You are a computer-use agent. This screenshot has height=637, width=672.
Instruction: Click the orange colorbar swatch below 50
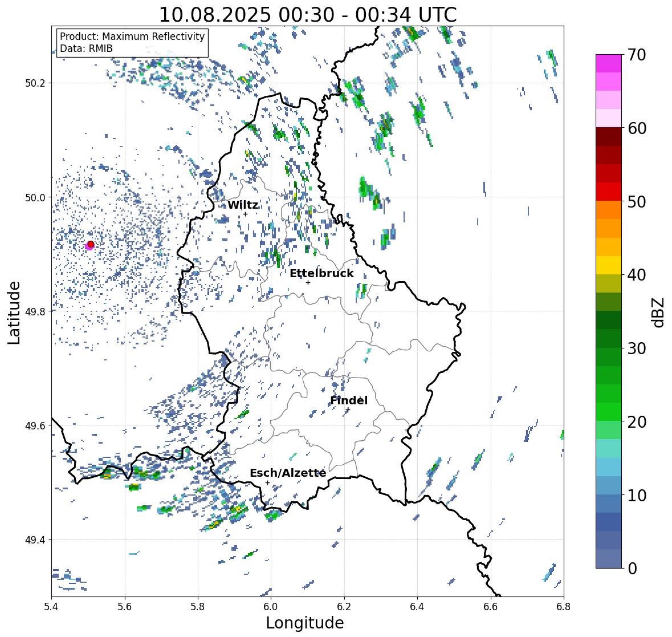tap(609, 210)
